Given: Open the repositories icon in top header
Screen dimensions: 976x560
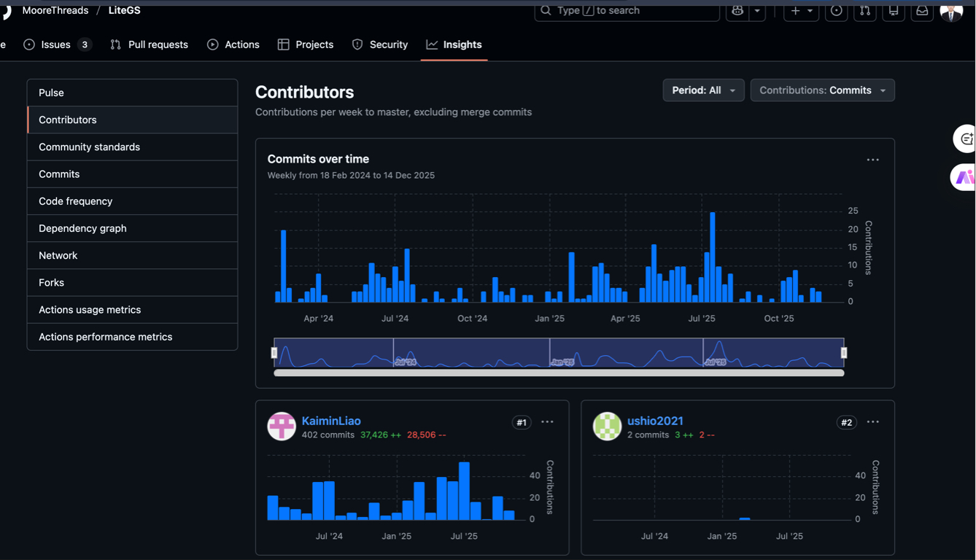Looking at the screenshot, I should coord(894,11).
